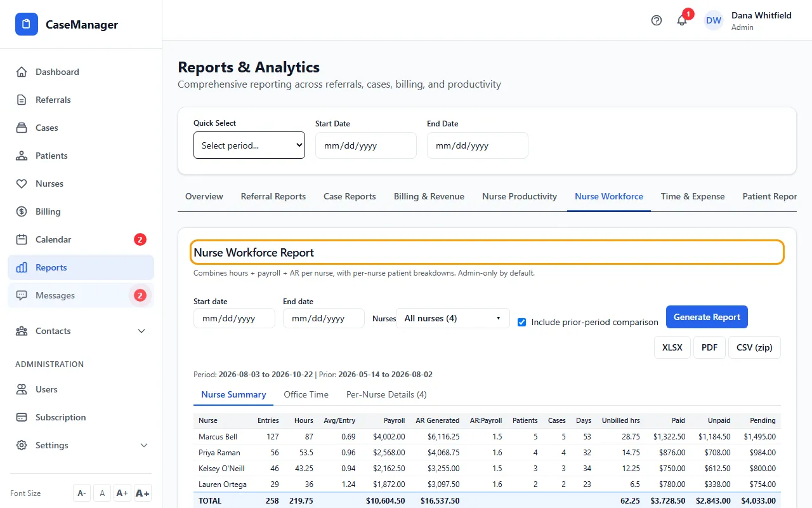Click the Settings gear icon
This screenshot has width=812, height=508.
[x=22, y=445]
